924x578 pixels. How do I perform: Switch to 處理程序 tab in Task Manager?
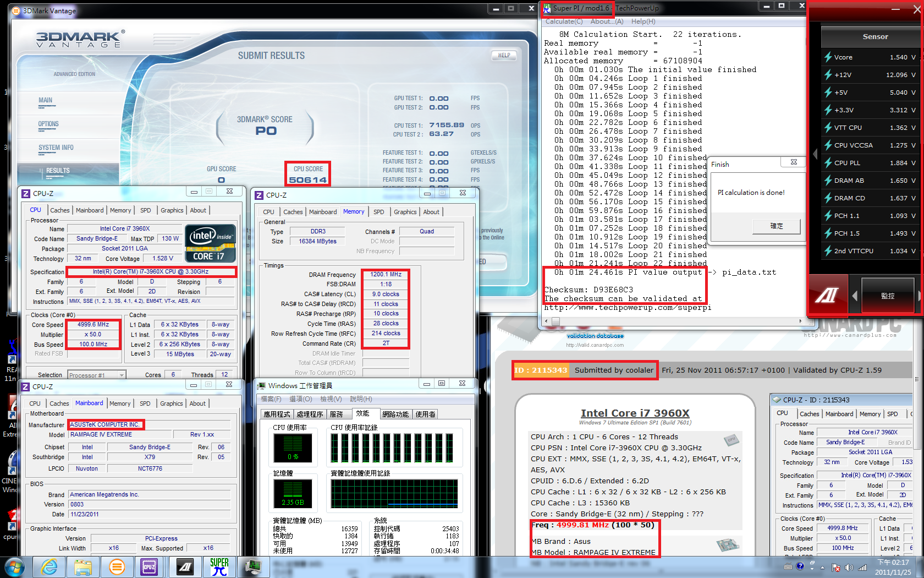pyautogui.click(x=310, y=414)
